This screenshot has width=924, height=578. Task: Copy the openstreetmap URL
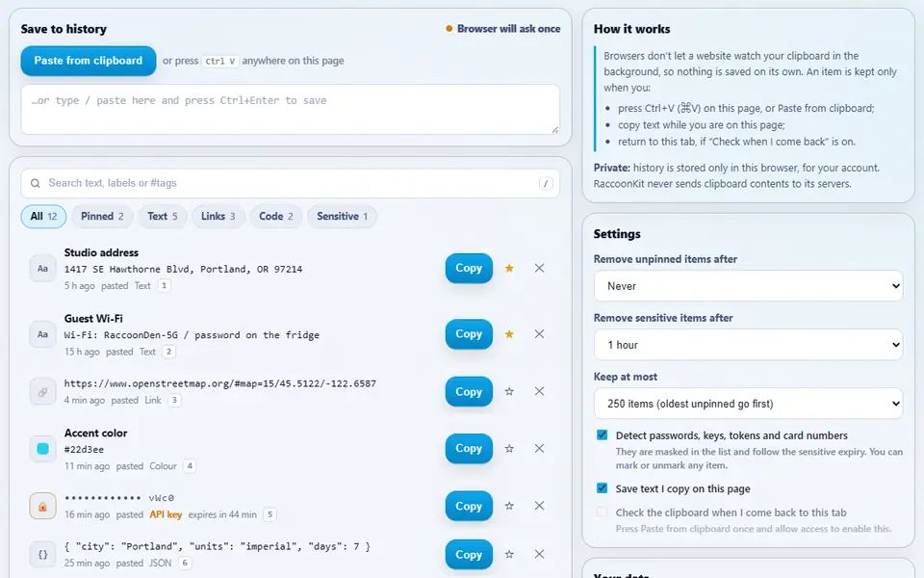pos(469,392)
